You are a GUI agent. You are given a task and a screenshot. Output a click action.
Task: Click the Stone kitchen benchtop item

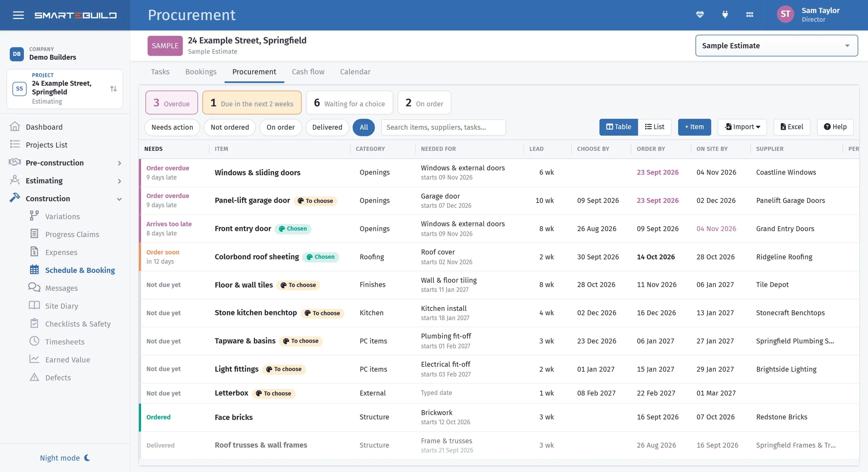[256, 313]
